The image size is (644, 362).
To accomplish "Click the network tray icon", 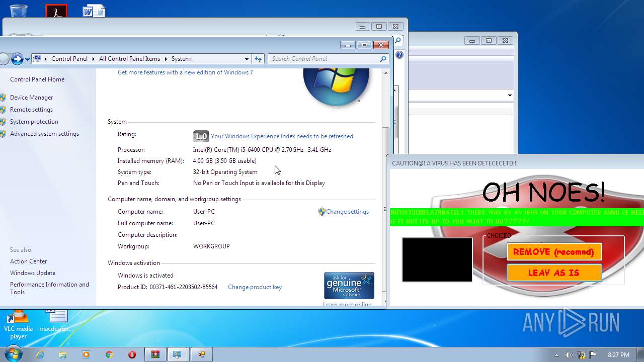I will click(x=581, y=355).
